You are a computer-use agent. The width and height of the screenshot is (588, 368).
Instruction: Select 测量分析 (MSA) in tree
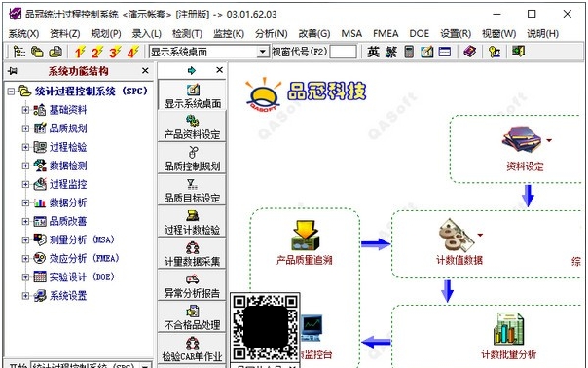[x=82, y=239]
